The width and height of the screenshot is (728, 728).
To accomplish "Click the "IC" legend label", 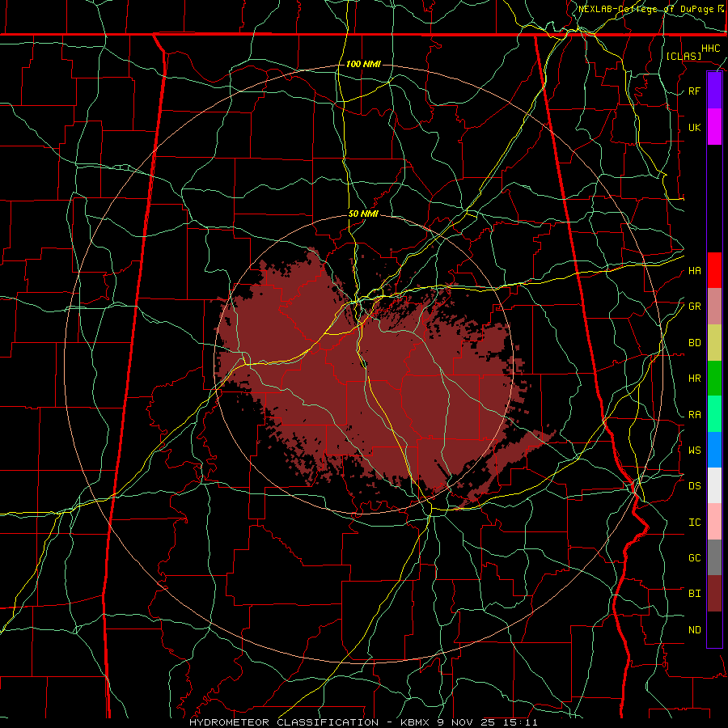I will 695,523.
